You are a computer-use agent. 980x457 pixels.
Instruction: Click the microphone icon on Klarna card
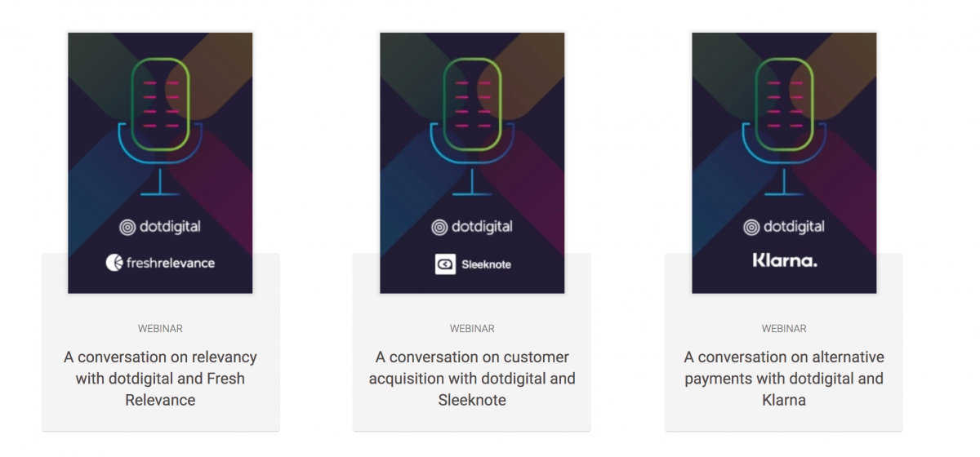pyautogui.click(x=784, y=126)
